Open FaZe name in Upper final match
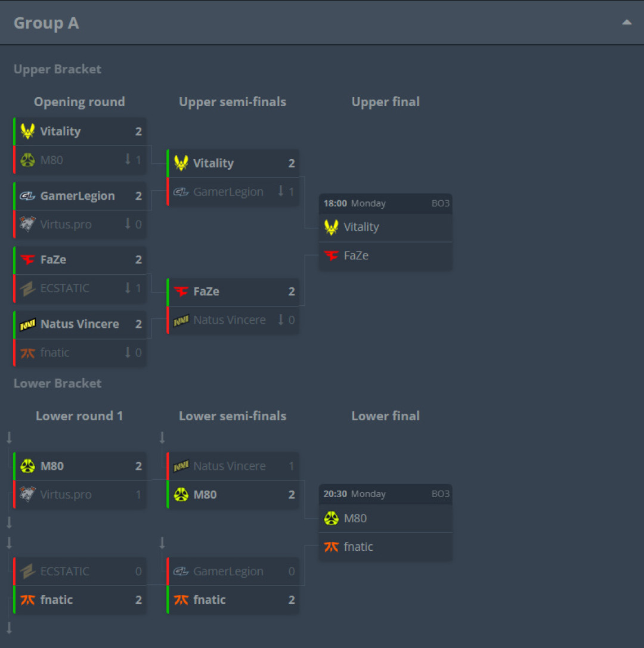 coord(356,255)
